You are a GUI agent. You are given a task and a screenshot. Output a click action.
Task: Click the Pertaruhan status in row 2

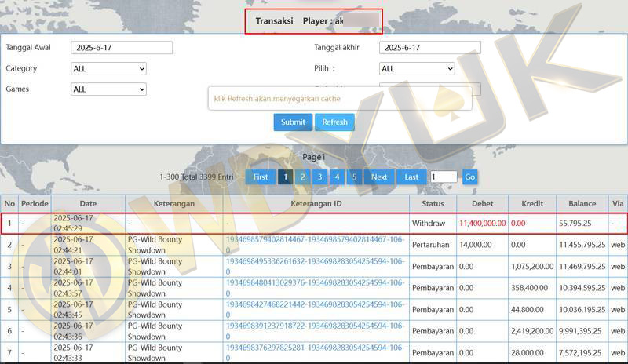[x=430, y=245]
